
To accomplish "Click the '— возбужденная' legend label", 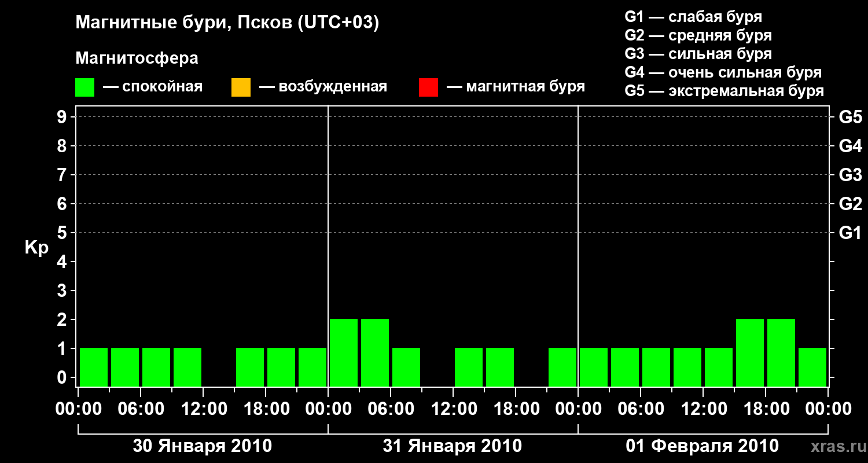I will tap(323, 87).
